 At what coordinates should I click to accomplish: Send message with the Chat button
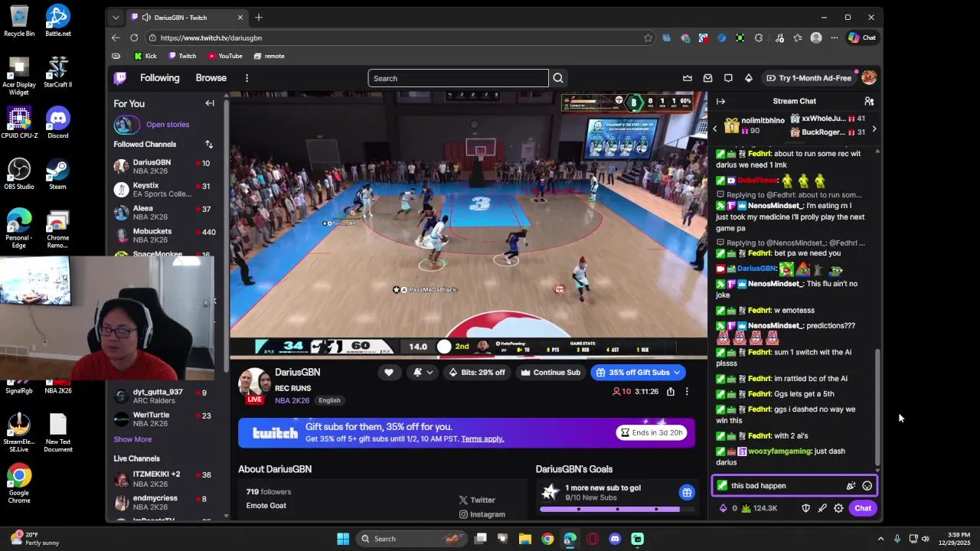[863, 508]
